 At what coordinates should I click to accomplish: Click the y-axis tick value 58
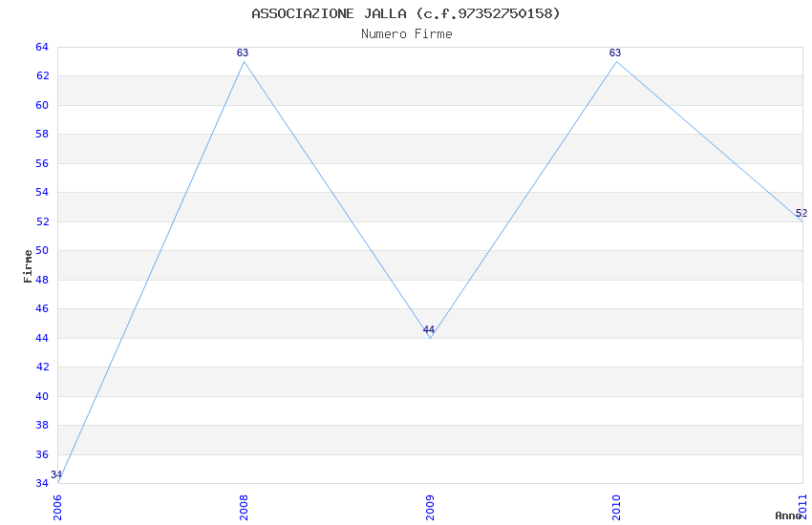coord(42,134)
